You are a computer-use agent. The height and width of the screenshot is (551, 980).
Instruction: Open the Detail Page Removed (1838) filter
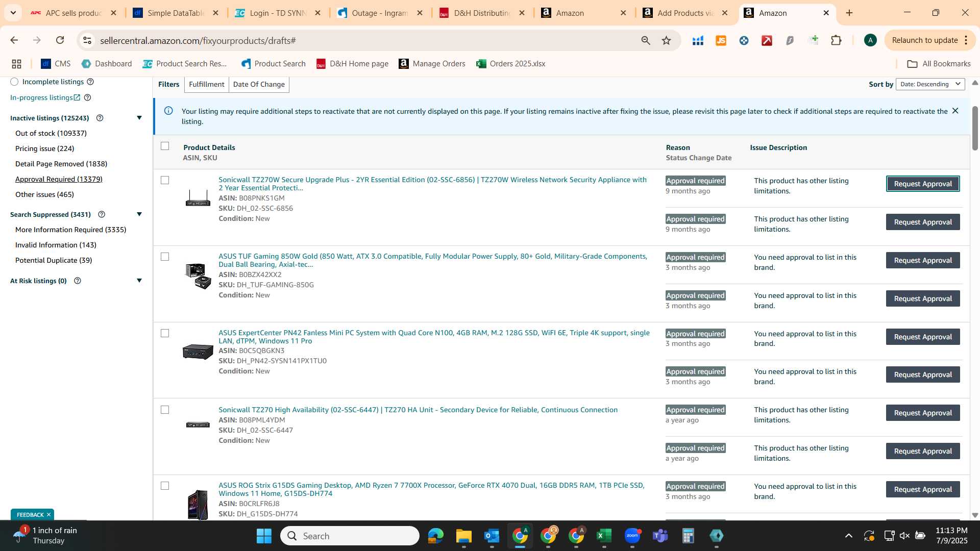click(x=61, y=164)
